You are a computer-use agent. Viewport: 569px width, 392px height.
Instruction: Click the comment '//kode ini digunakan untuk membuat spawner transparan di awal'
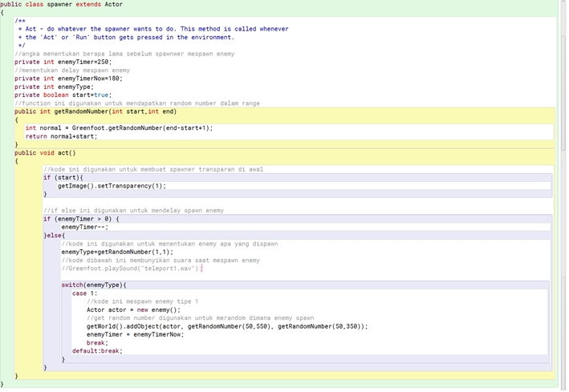(x=153, y=169)
